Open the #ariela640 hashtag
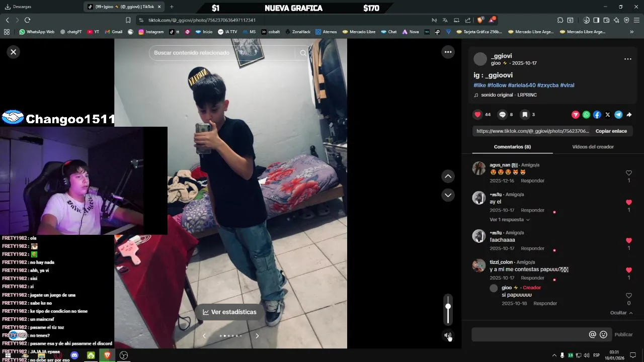Image resolution: width=644 pixels, height=362 pixels. pyautogui.click(x=522, y=85)
